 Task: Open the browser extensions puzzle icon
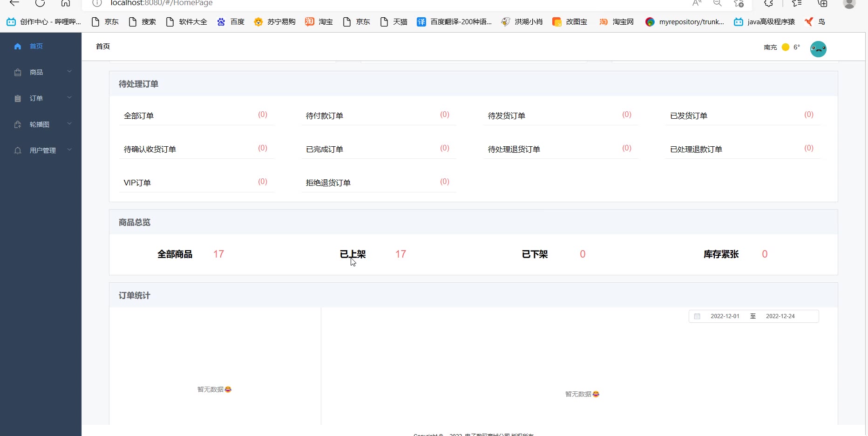[x=769, y=3]
